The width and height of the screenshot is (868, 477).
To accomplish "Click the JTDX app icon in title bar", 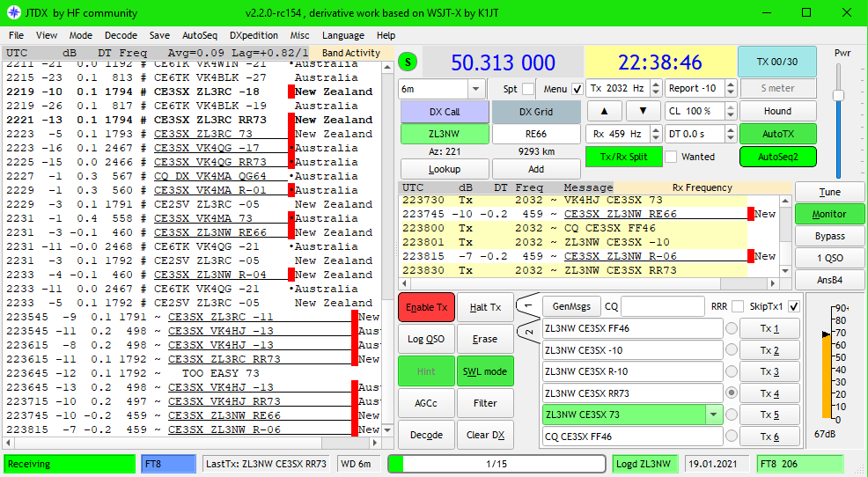I will (x=12, y=12).
